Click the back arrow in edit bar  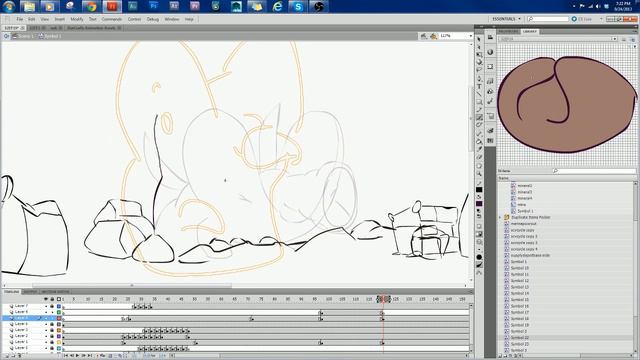pos(6,36)
